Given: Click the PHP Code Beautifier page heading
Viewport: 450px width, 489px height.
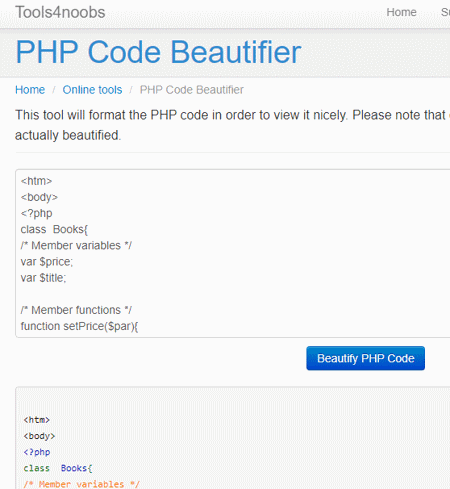Looking at the screenshot, I should 158,52.
